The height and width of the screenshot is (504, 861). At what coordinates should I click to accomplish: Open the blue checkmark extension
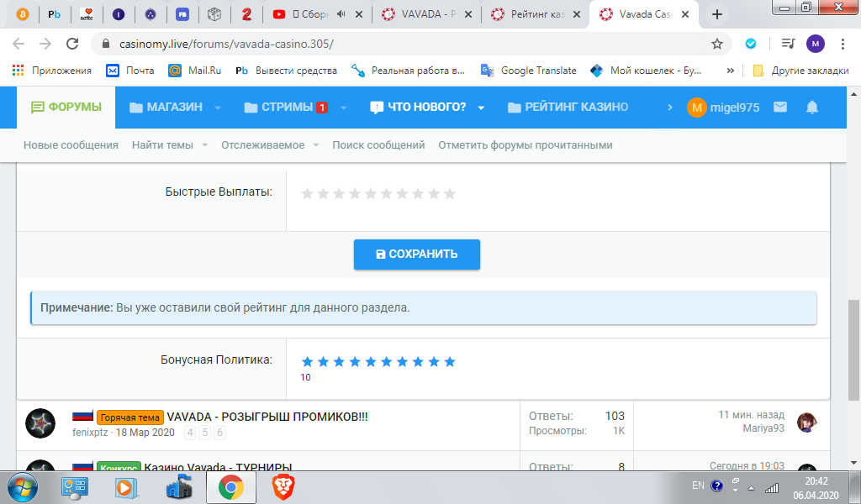click(x=751, y=44)
